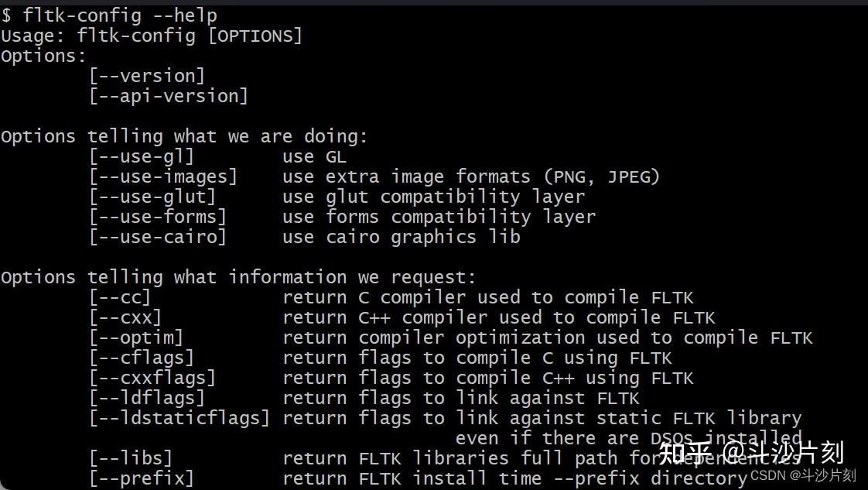
Task: Click the 'Usage: fltk-config [OPTIONS]' line
Action: click(152, 36)
